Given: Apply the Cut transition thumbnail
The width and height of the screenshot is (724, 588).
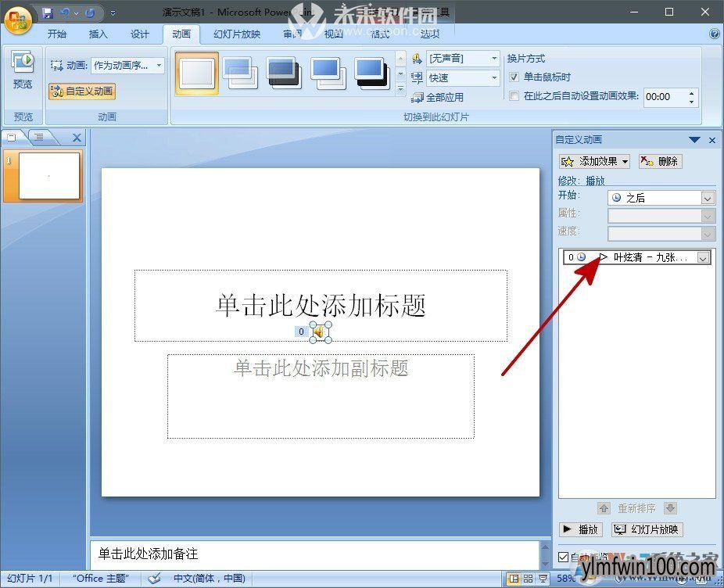Looking at the screenshot, I should (x=328, y=73).
